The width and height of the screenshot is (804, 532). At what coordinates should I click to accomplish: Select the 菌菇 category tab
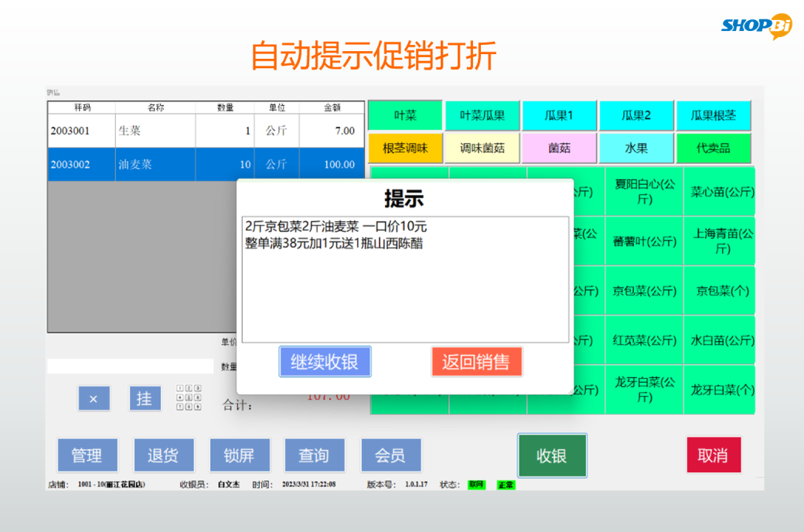(x=559, y=148)
